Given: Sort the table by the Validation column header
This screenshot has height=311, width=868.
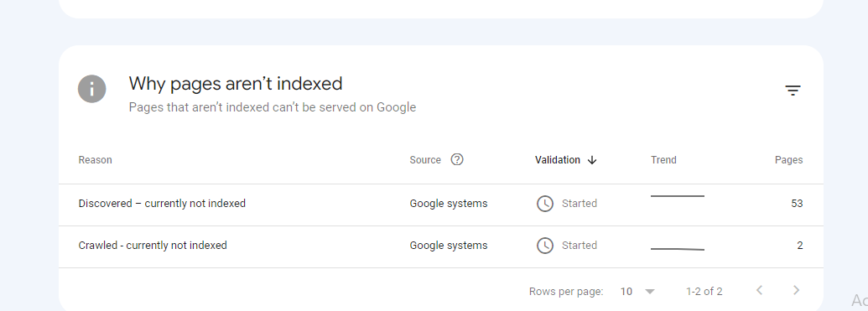Looking at the screenshot, I should (558, 160).
